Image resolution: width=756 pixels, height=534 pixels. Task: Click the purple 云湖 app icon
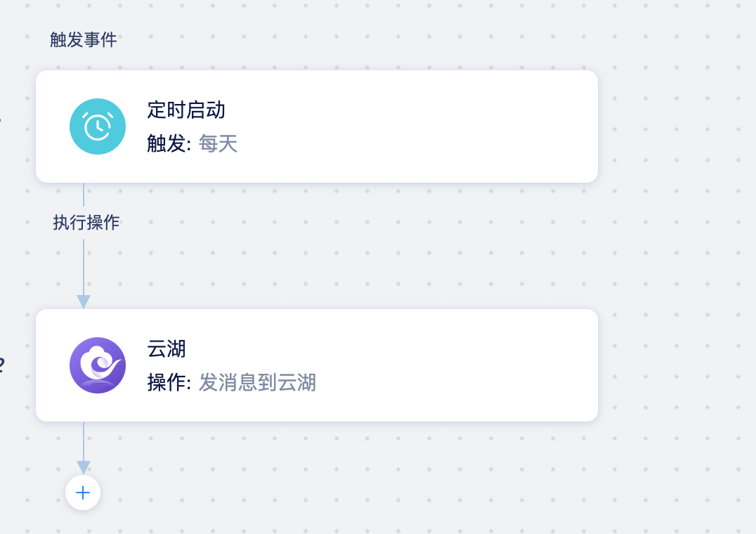98,365
